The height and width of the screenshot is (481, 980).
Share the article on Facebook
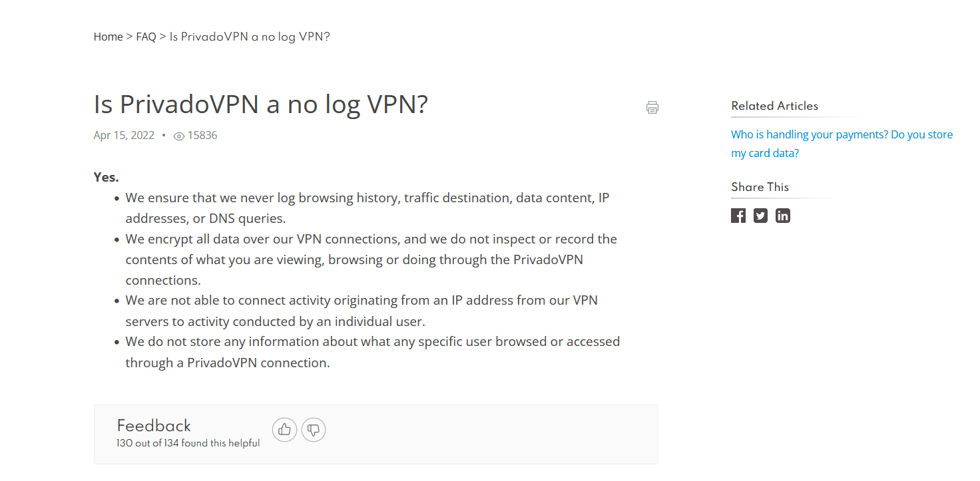pyautogui.click(x=738, y=215)
